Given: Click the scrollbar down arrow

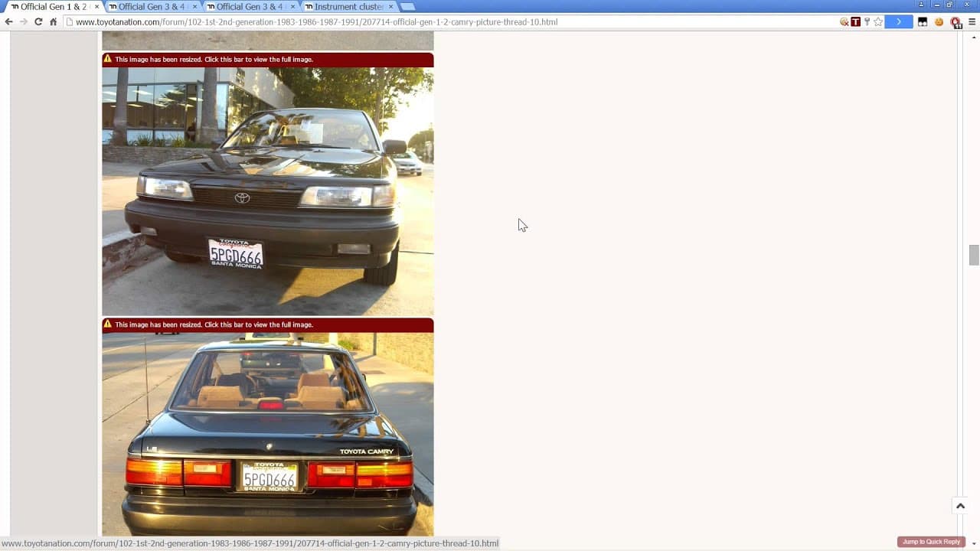Looking at the screenshot, I should [974, 546].
